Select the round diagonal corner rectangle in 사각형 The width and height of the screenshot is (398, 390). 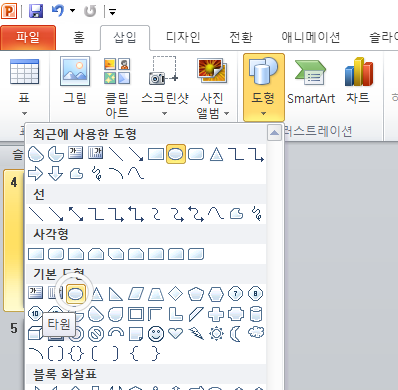196,254
